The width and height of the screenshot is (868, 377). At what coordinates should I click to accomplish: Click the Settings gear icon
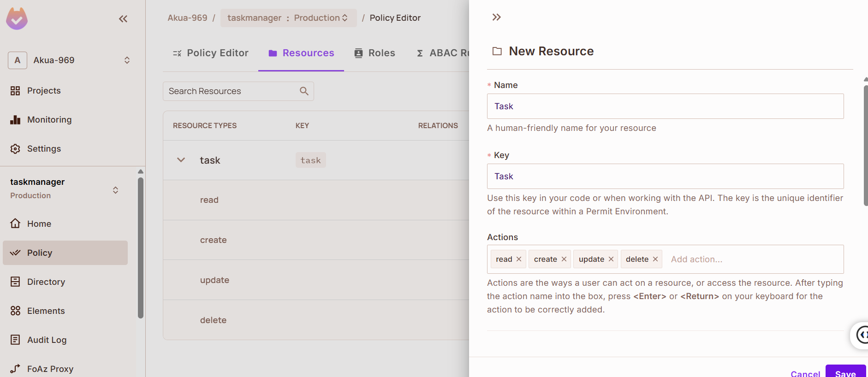(15, 149)
